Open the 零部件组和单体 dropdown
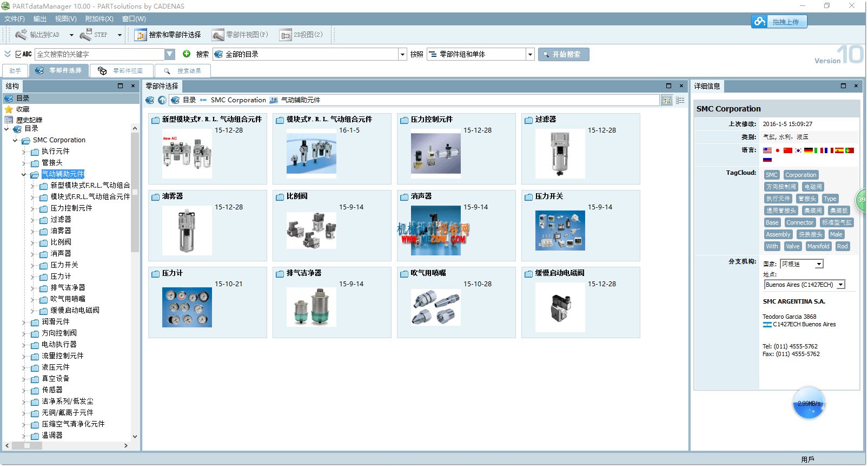Screen dimensions: 868x467 [x=530, y=54]
